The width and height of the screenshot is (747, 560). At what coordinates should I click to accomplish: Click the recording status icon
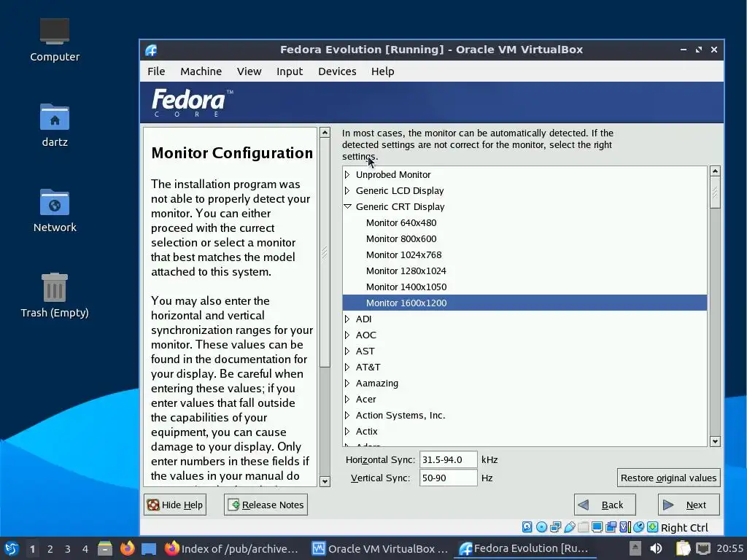point(611,527)
